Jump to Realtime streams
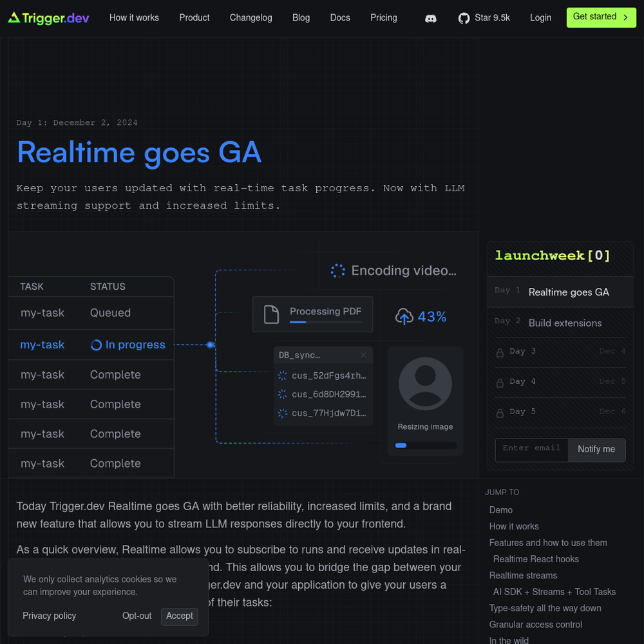 [523, 576]
